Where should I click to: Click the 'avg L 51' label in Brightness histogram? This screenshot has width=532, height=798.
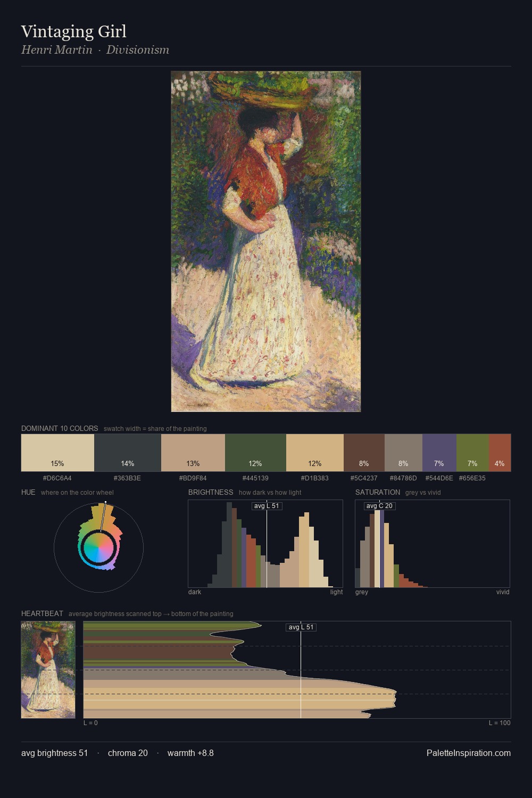click(x=267, y=506)
